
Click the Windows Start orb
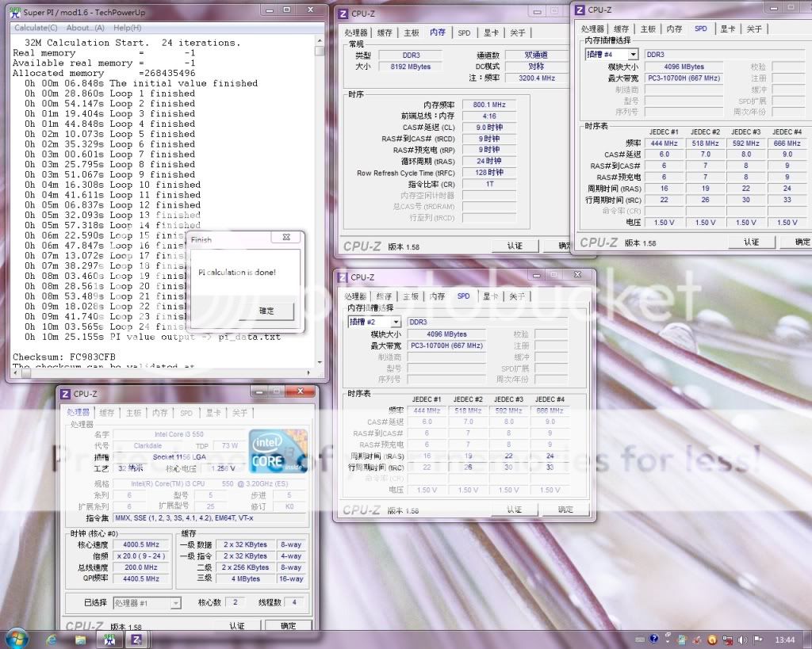tap(16, 639)
